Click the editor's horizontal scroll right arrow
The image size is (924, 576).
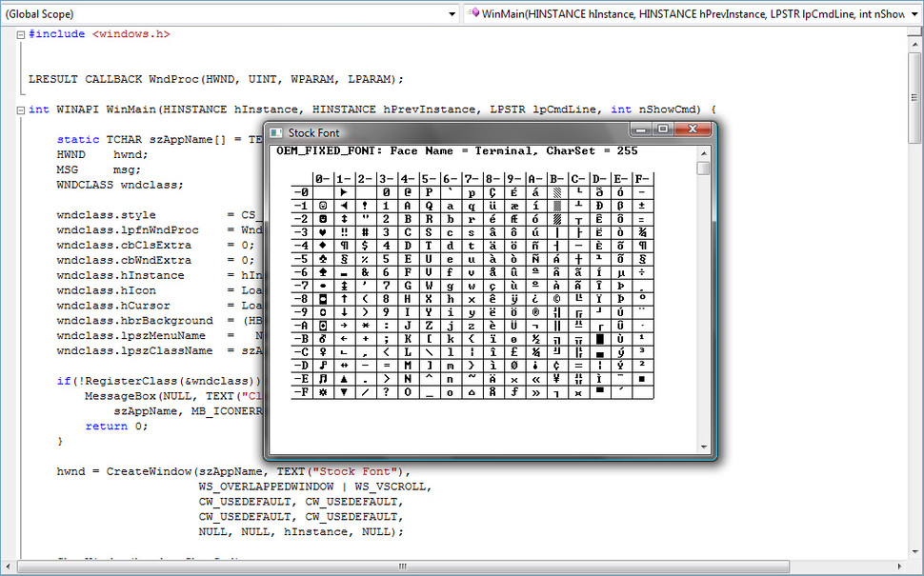(x=899, y=566)
